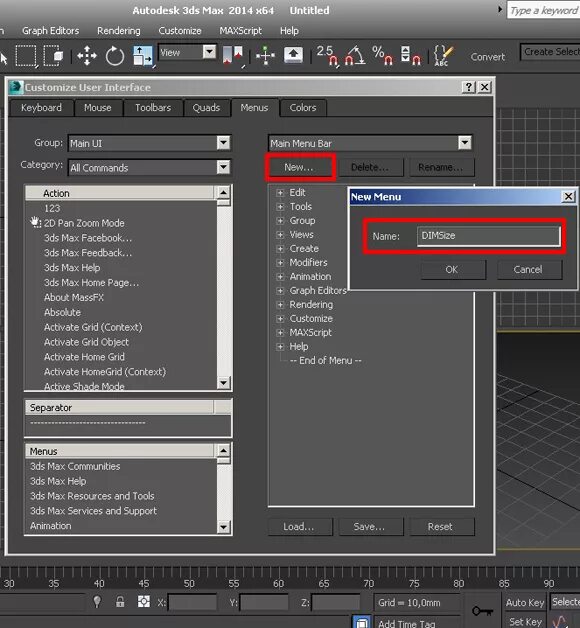The height and width of the screenshot is (628, 580).
Task: Click help question mark in Customize dialog
Action: pos(469,87)
